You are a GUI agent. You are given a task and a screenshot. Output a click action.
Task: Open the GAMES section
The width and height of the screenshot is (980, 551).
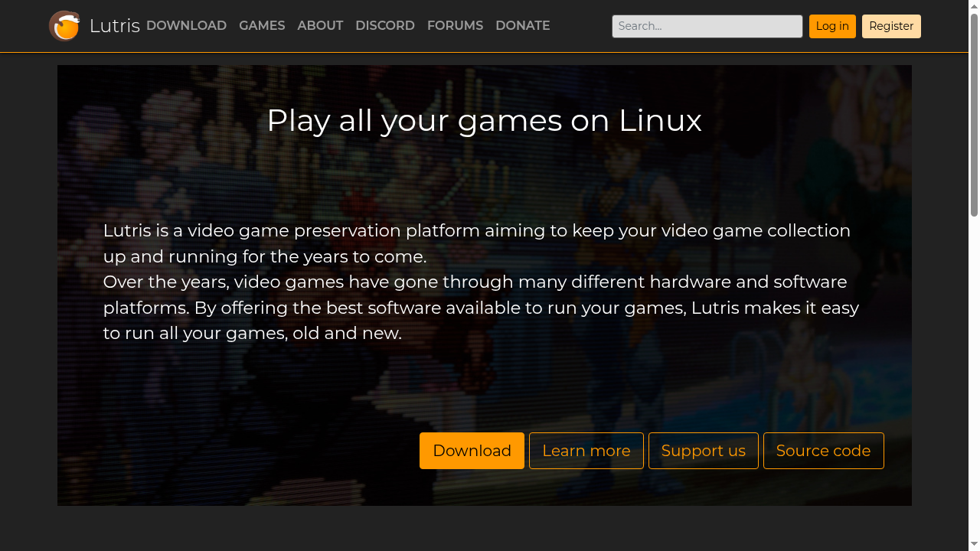(x=262, y=25)
